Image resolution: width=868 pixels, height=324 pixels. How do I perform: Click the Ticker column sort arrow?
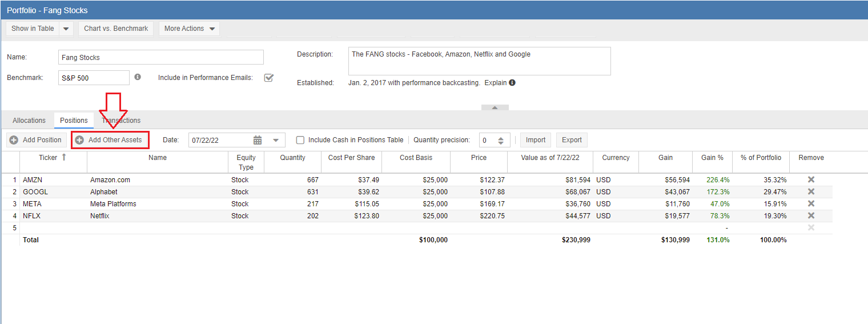pyautogui.click(x=64, y=157)
